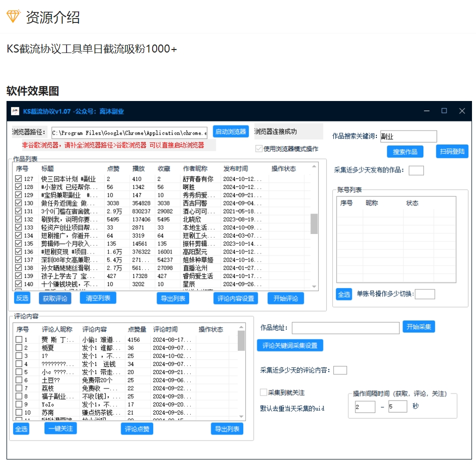Image resolution: width=476 pixels, height=467 pixels.
Task: Close the KS截流协议 window
Action: click(461, 110)
